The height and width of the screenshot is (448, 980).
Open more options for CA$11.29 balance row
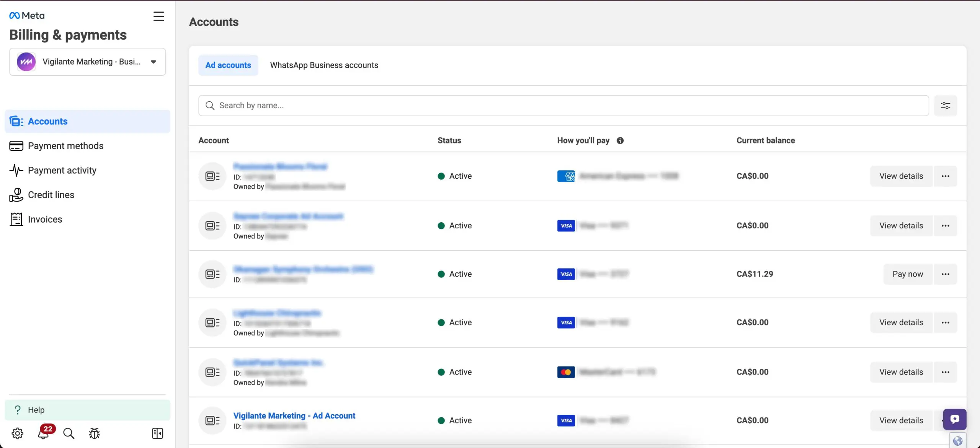pyautogui.click(x=945, y=274)
